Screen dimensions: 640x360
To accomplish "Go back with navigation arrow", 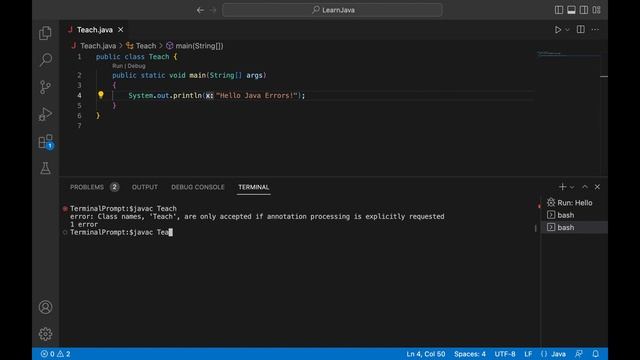I will (x=200, y=10).
